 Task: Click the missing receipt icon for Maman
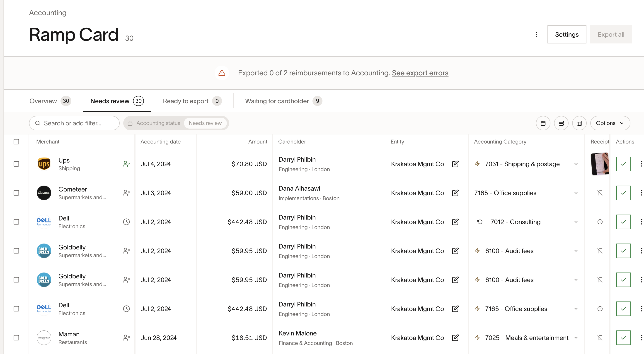pyautogui.click(x=600, y=337)
